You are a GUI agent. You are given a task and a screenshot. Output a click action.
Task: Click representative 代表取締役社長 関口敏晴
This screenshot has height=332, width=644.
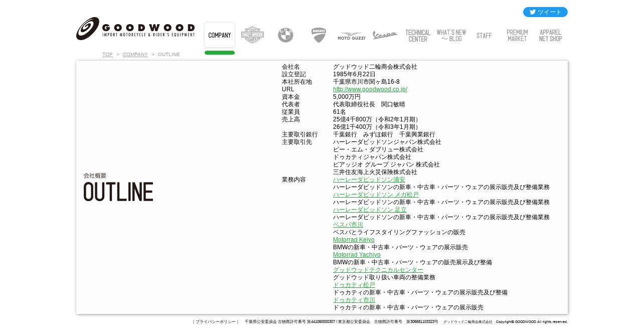[x=369, y=104]
